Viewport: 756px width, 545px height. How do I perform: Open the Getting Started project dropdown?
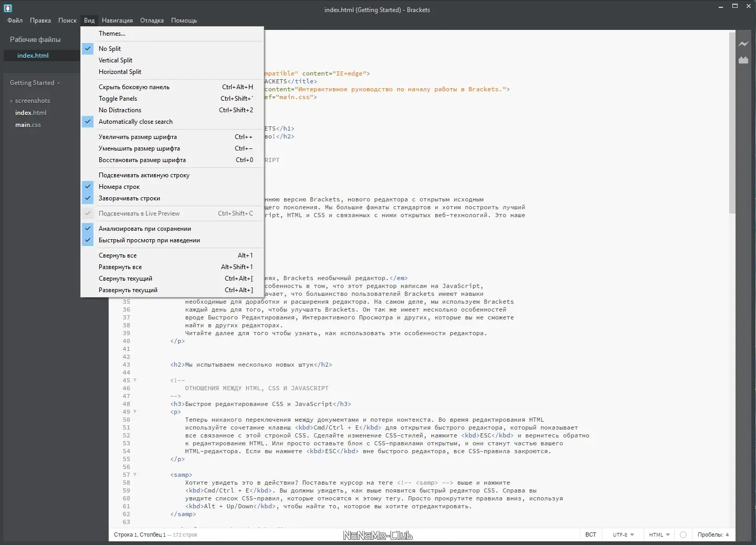[35, 83]
